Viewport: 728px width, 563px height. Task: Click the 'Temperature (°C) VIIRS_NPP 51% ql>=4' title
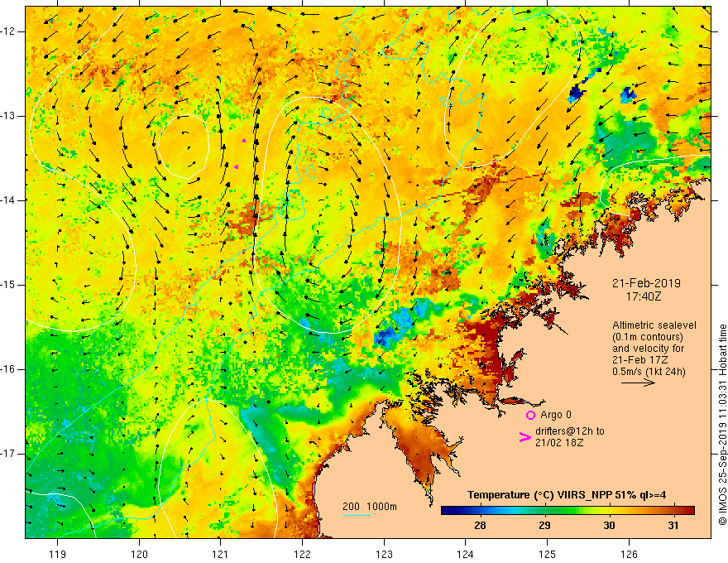567,495
